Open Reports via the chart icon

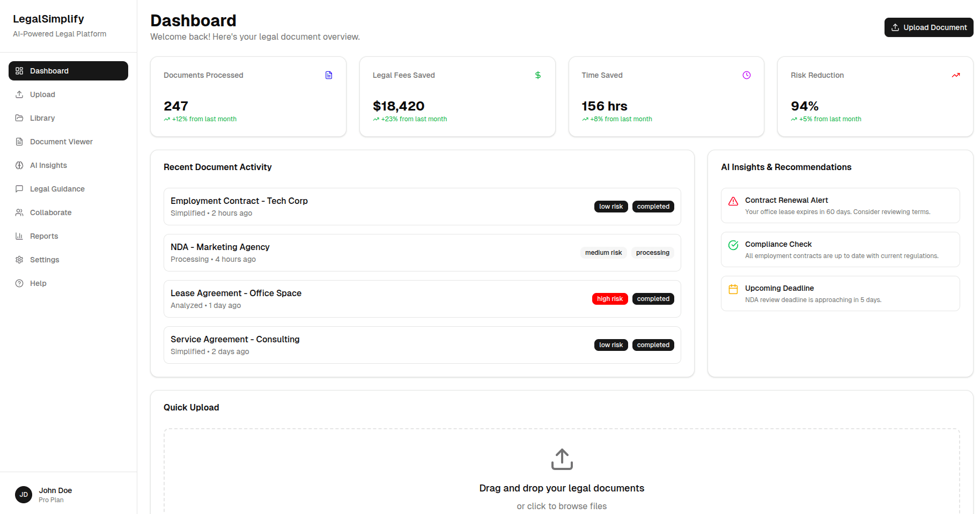[x=19, y=236]
